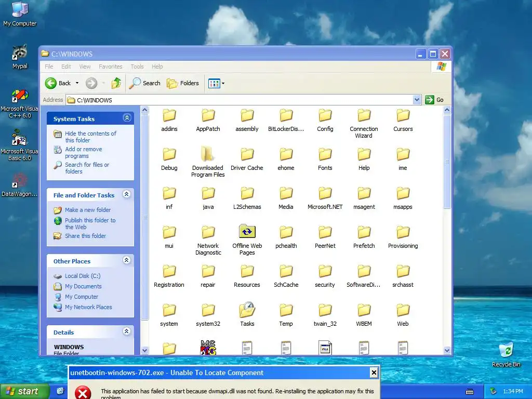
Task: Select the system32 folder
Action: 208,315
